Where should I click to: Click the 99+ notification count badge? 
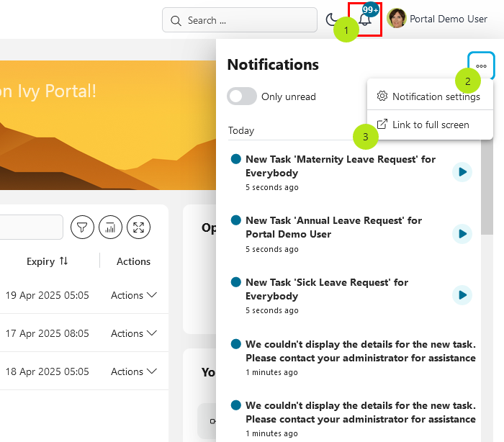[370, 10]
